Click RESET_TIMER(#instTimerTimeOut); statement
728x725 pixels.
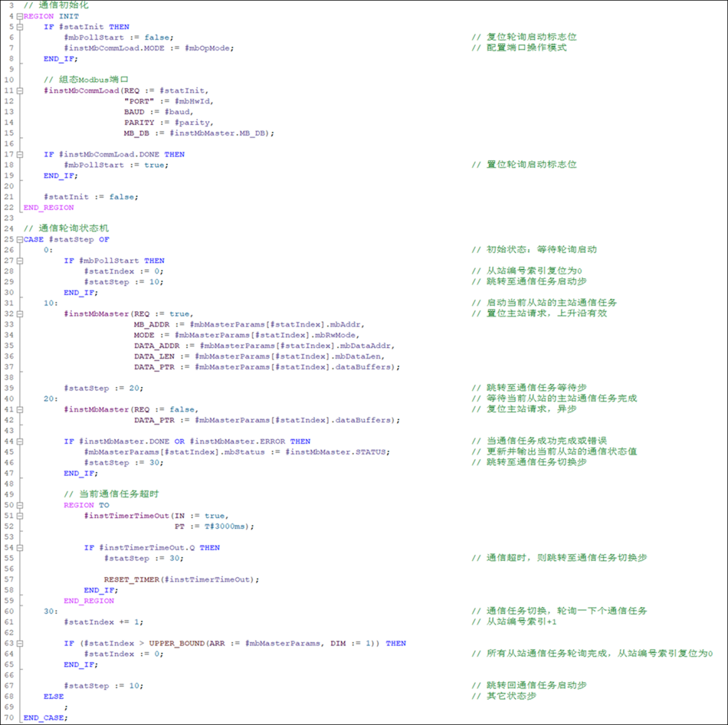click(x=181, y=579)
